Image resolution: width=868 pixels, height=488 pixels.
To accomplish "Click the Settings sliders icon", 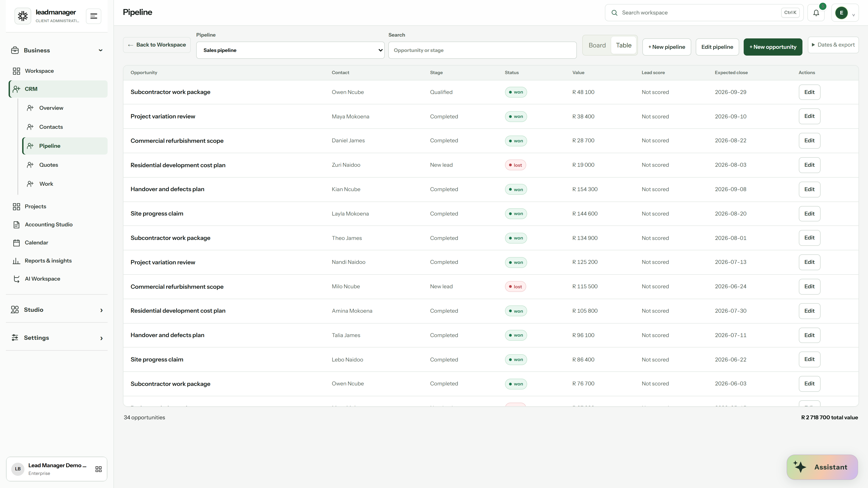I will (15, 338).
